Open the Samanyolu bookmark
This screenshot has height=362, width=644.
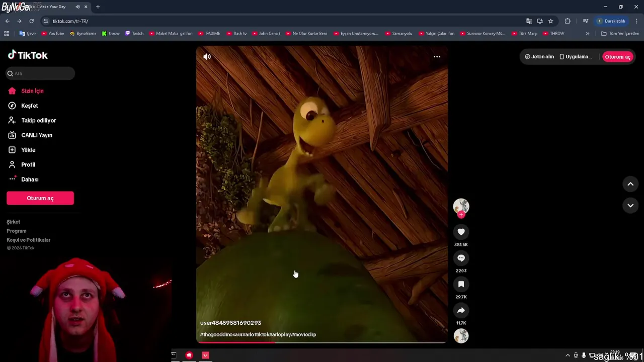click(398, 34)
